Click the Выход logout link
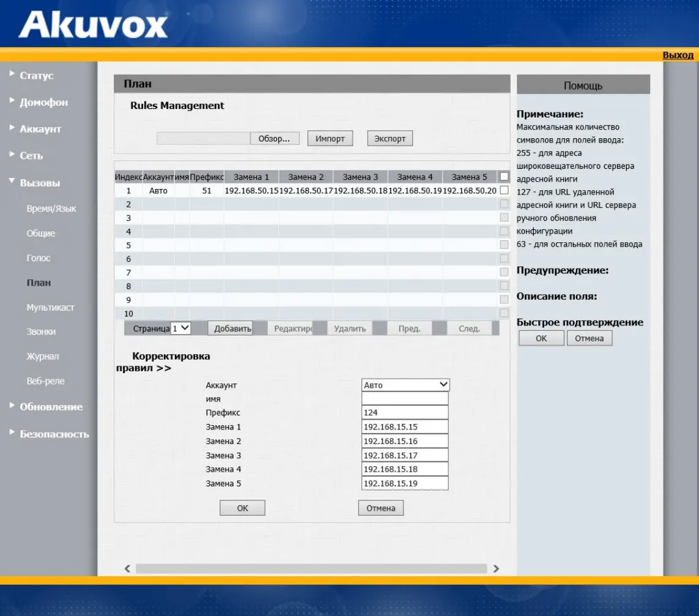The width and height of the screenshot is (699, 616). point(678,55)
